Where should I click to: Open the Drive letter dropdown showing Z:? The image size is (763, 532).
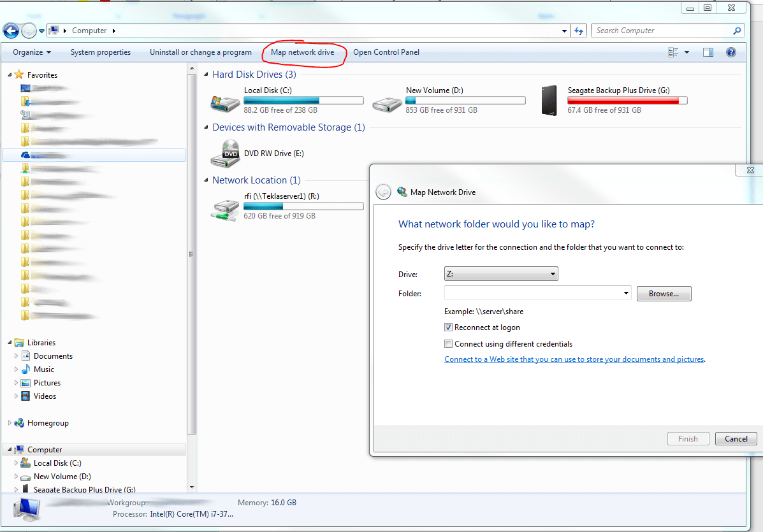click(552, 273)
